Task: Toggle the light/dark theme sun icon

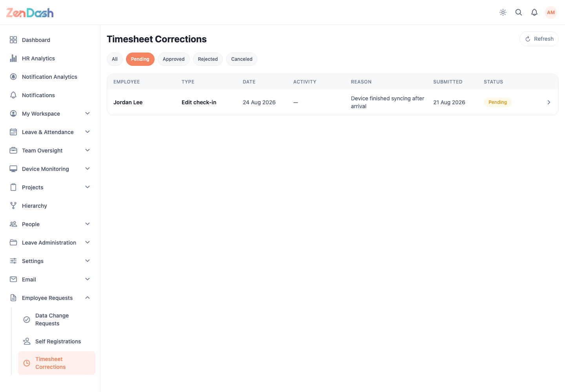Action: 503,13
